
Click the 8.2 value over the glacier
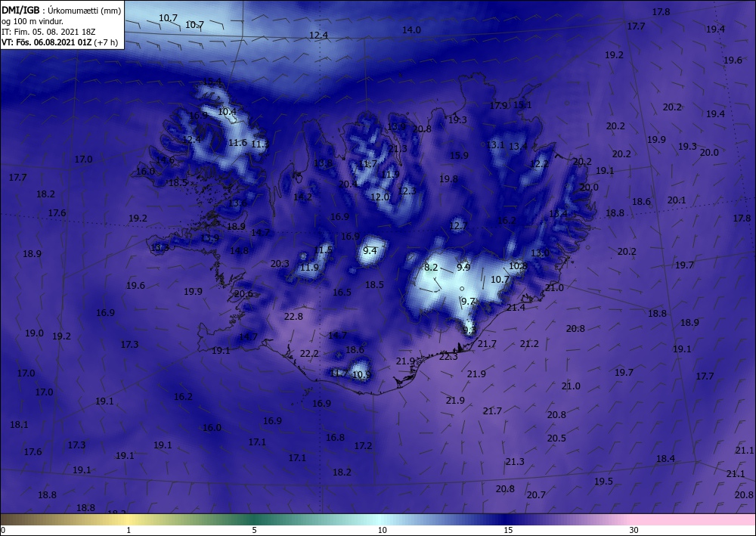point(431,268)
